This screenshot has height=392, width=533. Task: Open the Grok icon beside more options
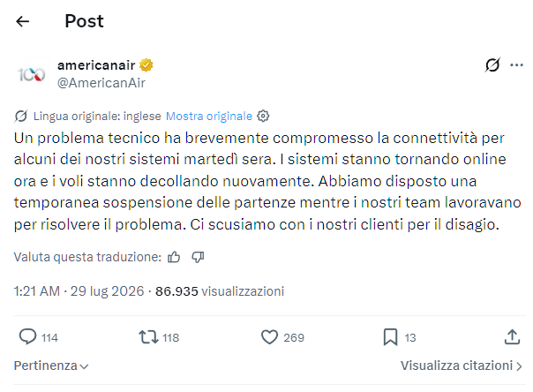click(492, 65)
